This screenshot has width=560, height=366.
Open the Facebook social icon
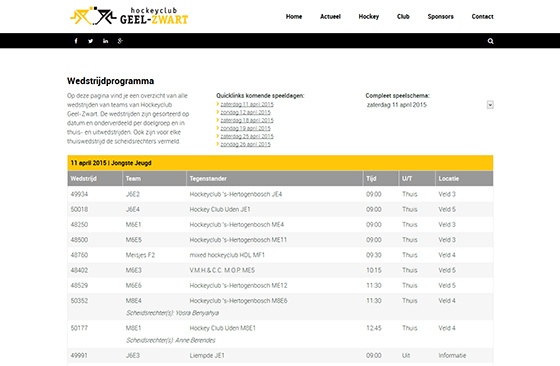pos(76,41)
